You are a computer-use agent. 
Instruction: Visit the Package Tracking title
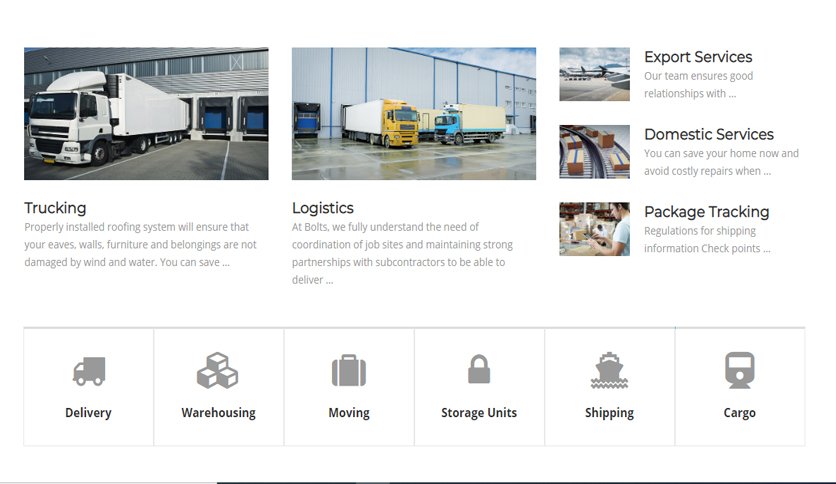706,212
